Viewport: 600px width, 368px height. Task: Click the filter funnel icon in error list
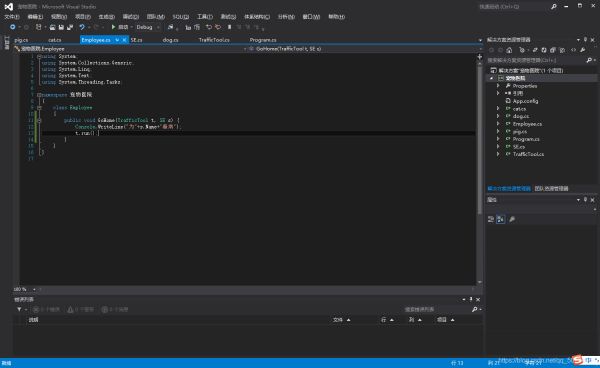tap(19, 309)
